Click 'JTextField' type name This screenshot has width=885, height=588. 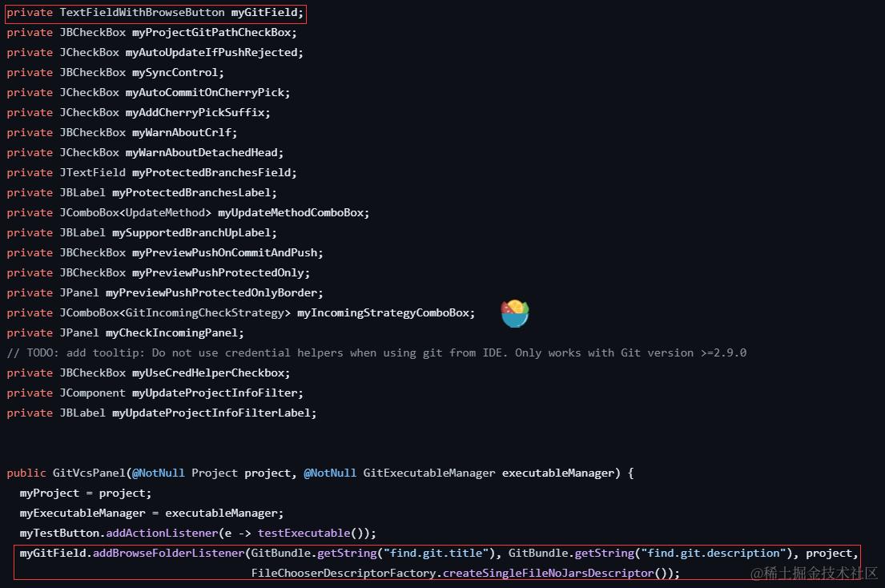[x=93, y=173]
